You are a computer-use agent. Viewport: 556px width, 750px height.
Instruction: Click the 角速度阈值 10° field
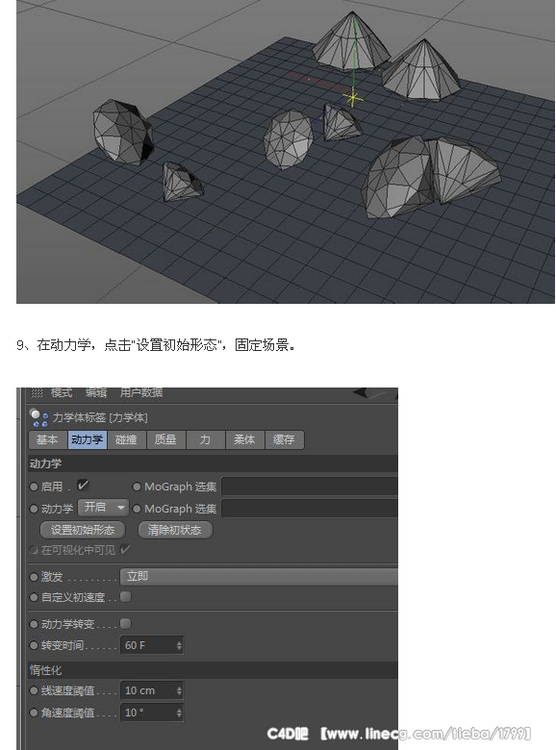coord(152,713)
